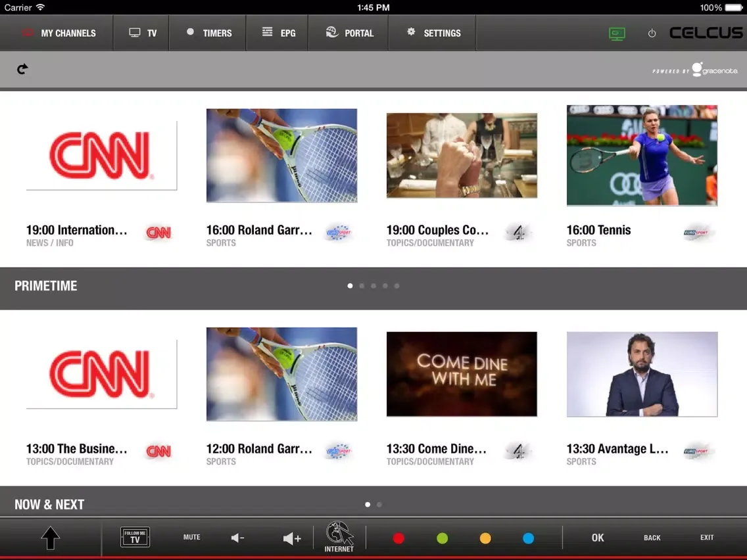Select the "13:30 Avantage L…" program title
Image resolution: width=747 pixels, height=560 pixels.
click(617, 448)
